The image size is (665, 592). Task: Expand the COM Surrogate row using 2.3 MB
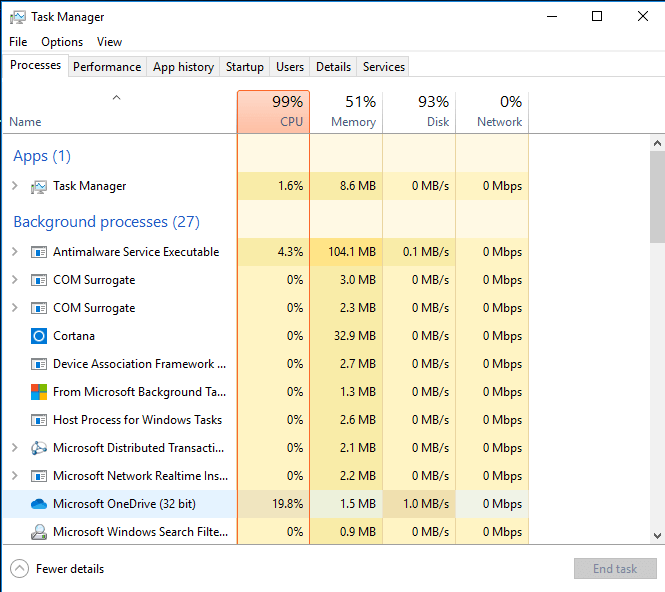pyautogui.click(x=15, y=308)
